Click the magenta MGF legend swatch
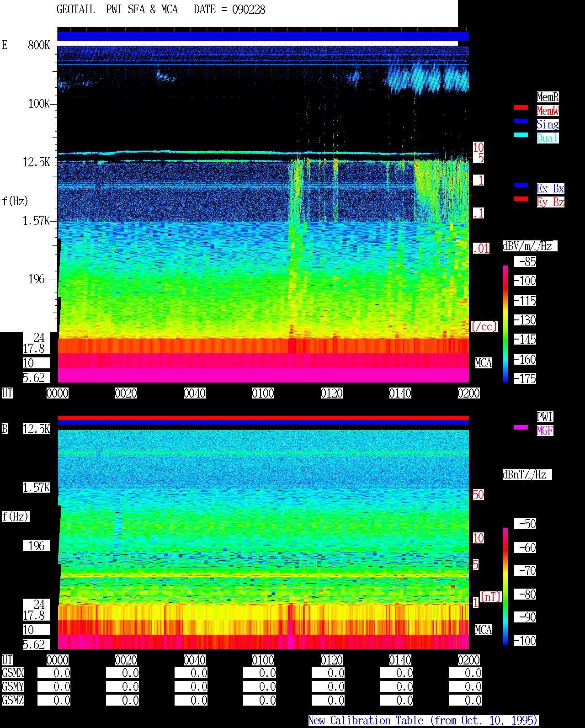Screen dimensions: 585x728 click(x=521, y=427)
